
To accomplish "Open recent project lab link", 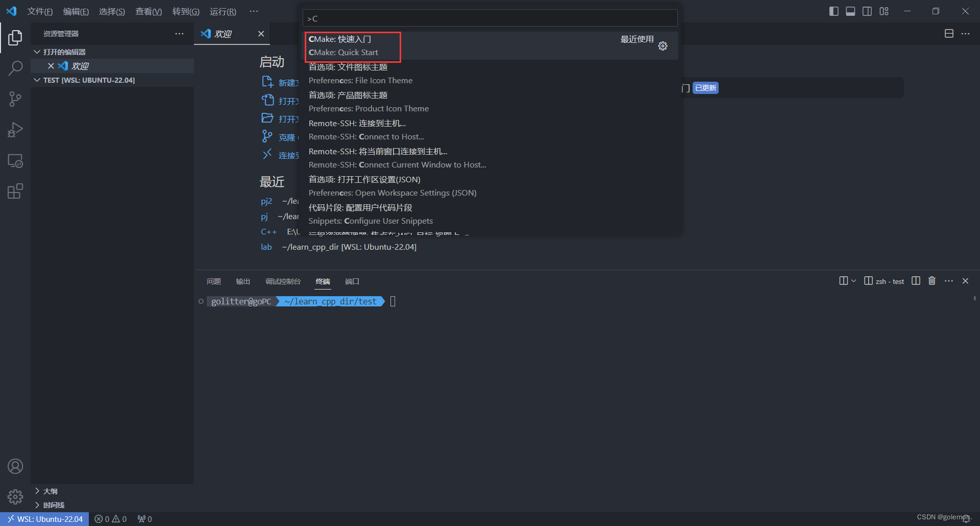I will pos(266,247).
